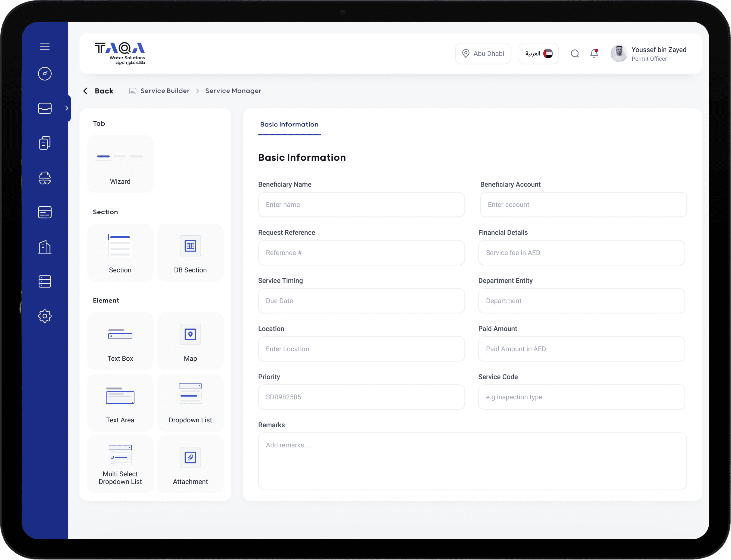Go Back using the back button
This screenshot has width=731, height=560.
tap(98, 91)
